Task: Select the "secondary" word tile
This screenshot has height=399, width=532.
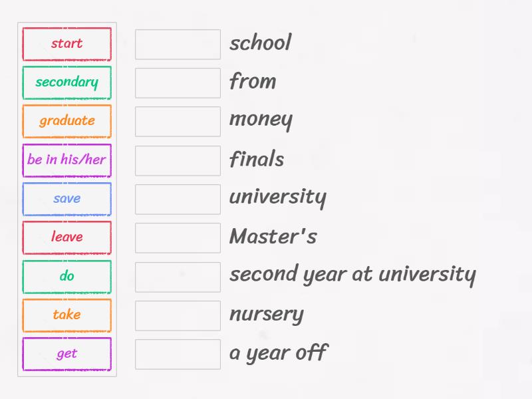Action: [x=66, y=82]
